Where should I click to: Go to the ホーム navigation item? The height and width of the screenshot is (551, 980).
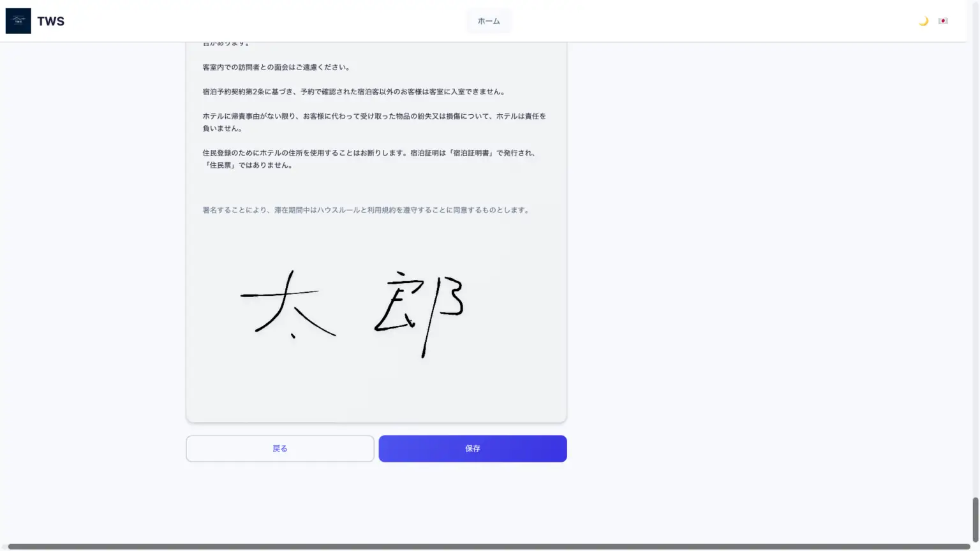pos(489,21)
